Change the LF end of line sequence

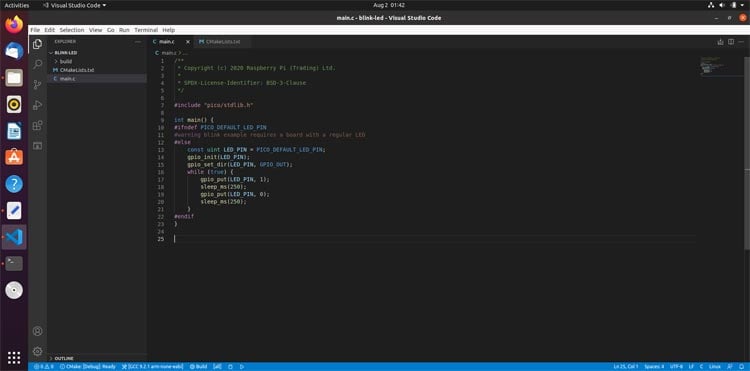click(x=691, y=367)
